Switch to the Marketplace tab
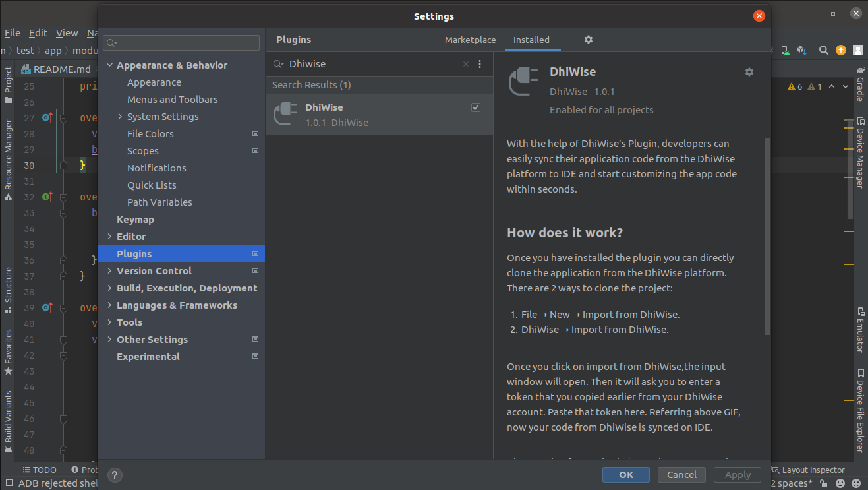The height and width of the screenshot is (490, 868). click(x=470, y=40)
